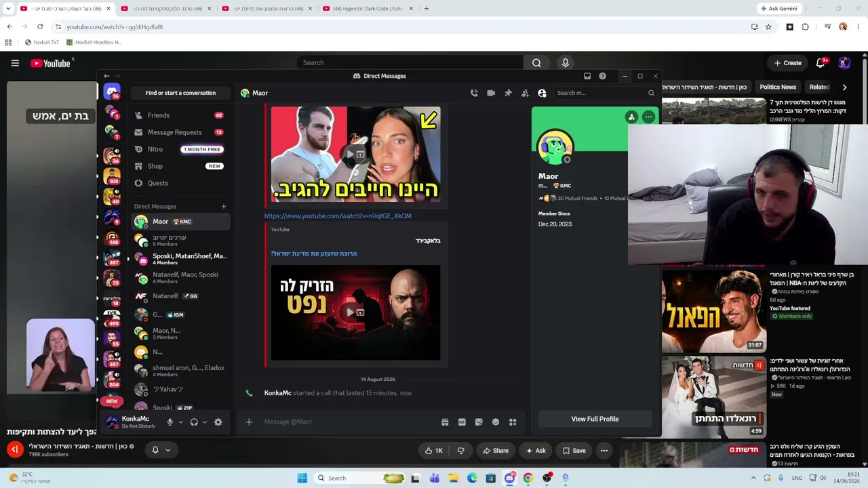The height and width of the screenshot is (488, 868).
Task: Search in the Discord conversation
Action: click(606, 93)
